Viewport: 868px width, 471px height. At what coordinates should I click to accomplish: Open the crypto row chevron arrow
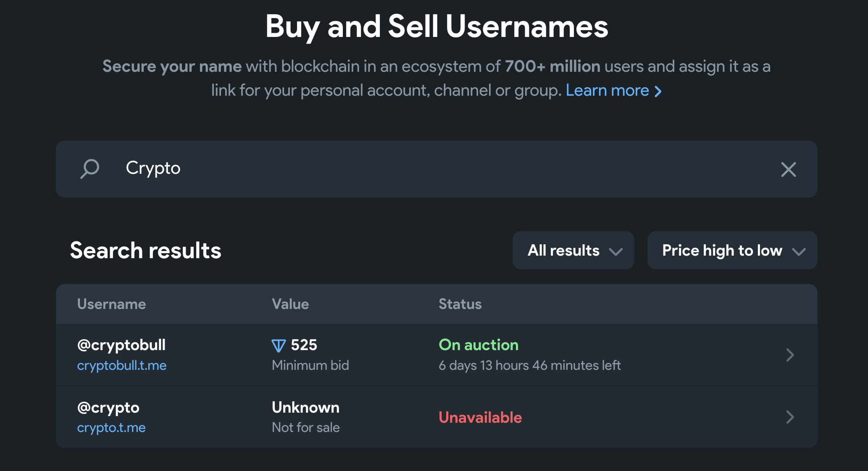790,417
